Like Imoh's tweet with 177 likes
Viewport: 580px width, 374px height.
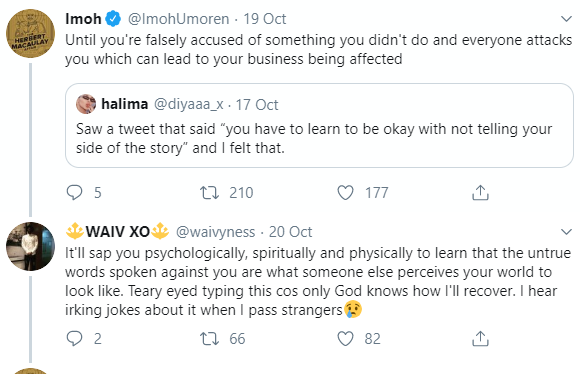click(x=345, y=193)
